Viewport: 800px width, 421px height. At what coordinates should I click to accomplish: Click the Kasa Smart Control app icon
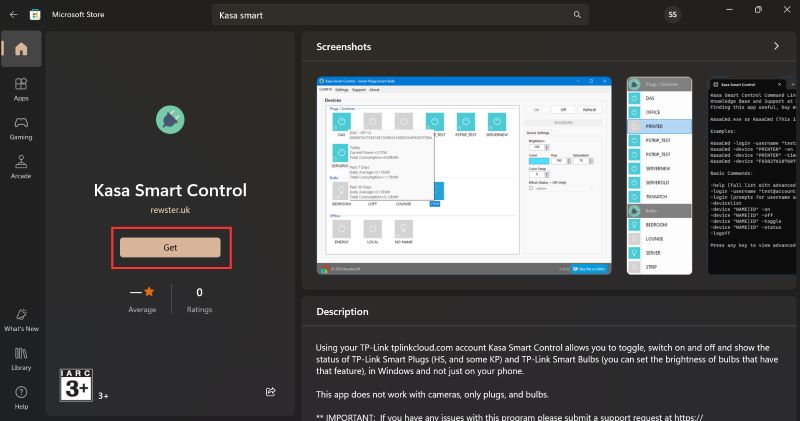170,119
